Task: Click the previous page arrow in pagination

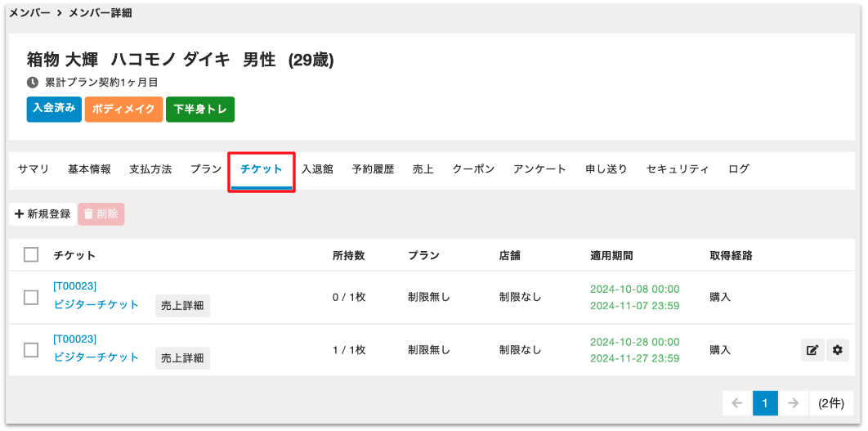Action: point(736,403)
